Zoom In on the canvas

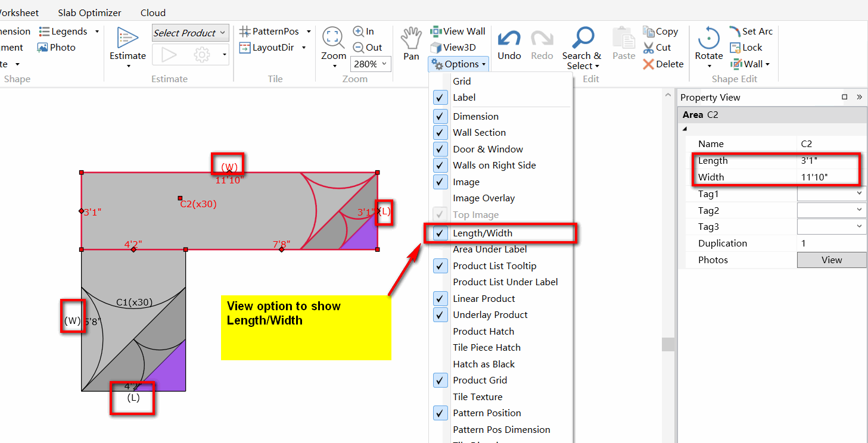coord(363,32)
